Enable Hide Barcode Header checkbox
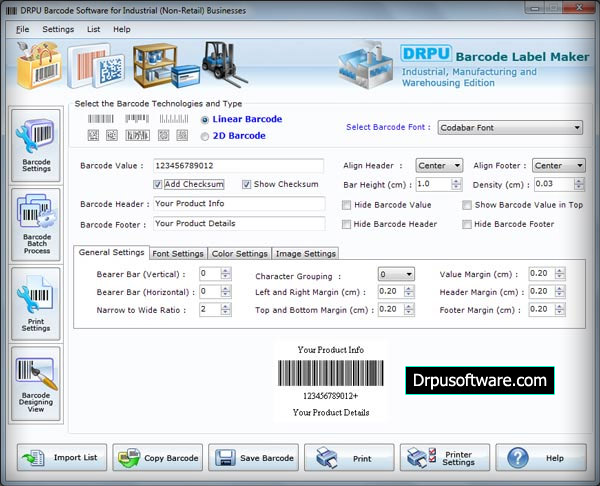This screenshot has width=600, height=486. tap(346, 224)
